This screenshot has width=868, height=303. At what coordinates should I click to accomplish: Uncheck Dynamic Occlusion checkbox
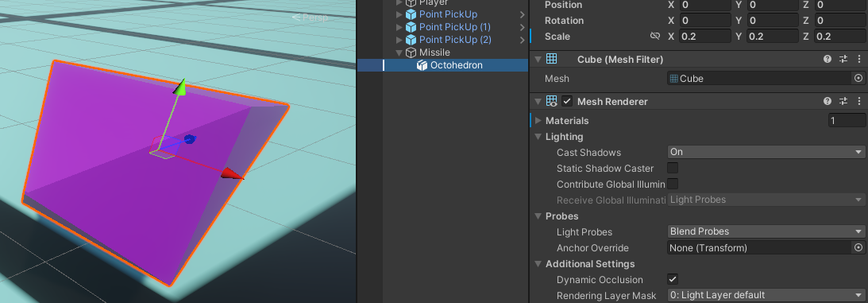click(673, 279)
